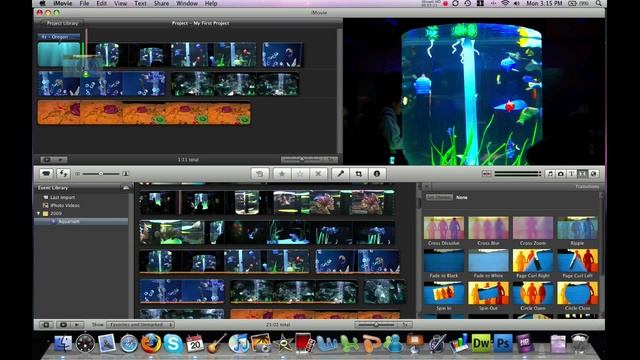The height and width of the screenshot is (360, 640).
Task: Play project from beginning in project pane
Action: pyautogui.click(x=60, y=160)
